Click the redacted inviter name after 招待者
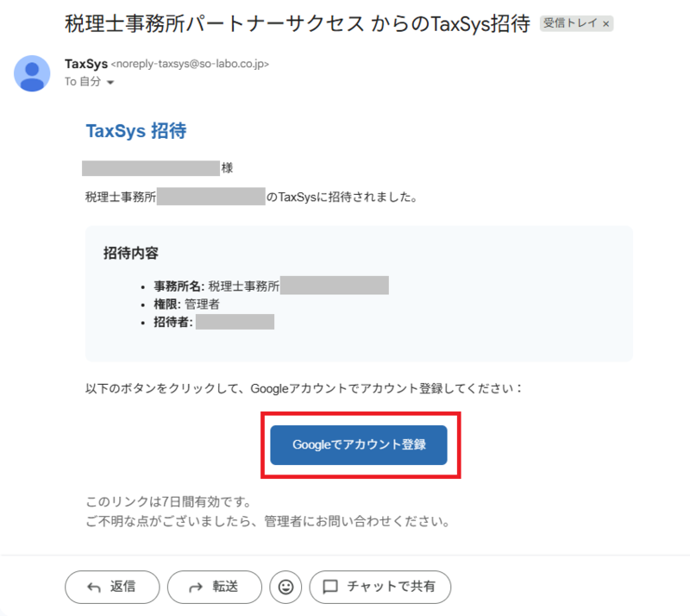Screen dimensions: 690x616 [x=235, y=322]
